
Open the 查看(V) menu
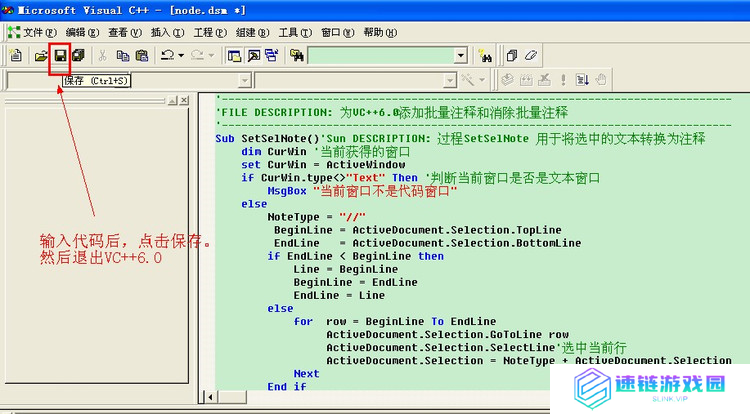coord(125,33)
